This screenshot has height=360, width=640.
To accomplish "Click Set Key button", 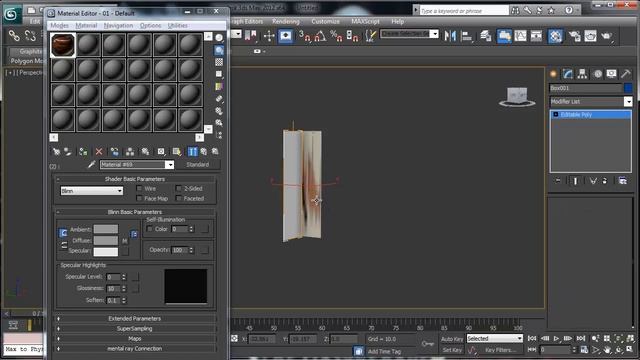I will (452, 350).
